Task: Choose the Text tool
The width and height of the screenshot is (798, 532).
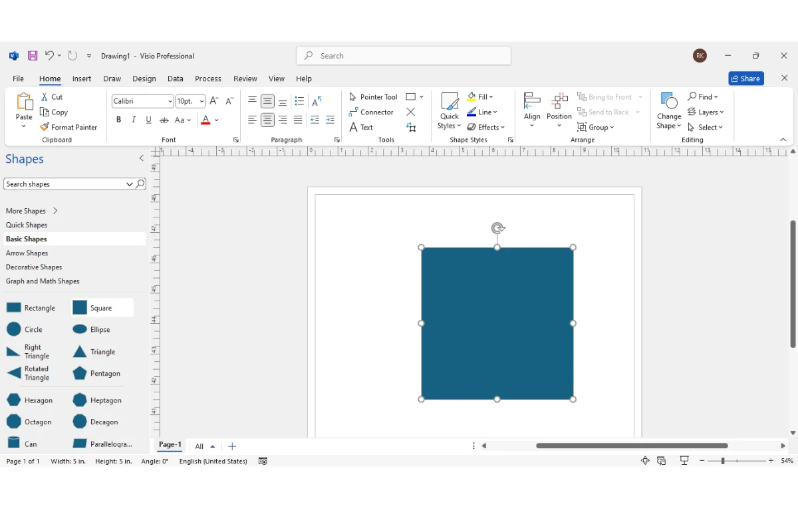Action: point(361,127)
